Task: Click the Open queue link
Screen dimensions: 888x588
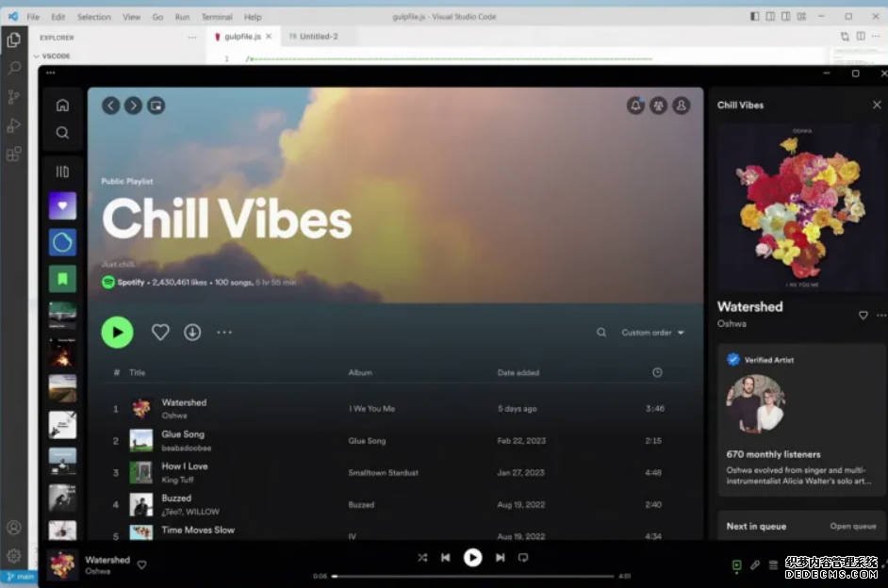Action: tap(852, 527)
